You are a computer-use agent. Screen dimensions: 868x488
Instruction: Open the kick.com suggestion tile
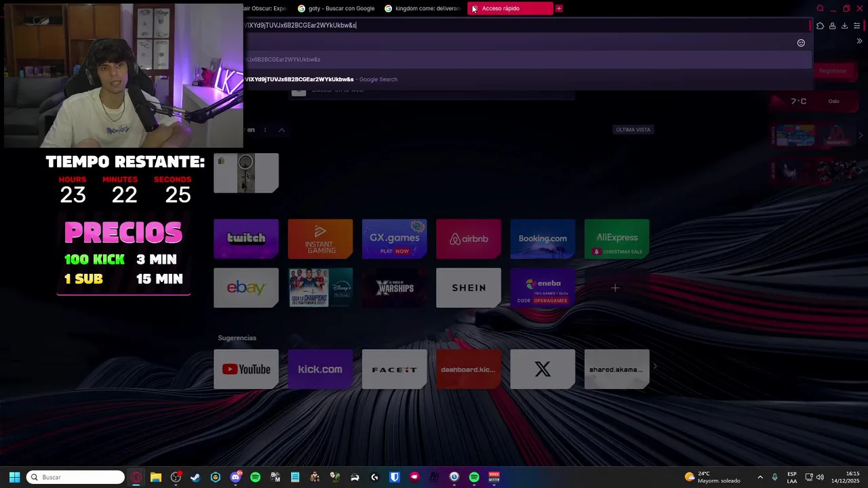(x=320, y=369)
